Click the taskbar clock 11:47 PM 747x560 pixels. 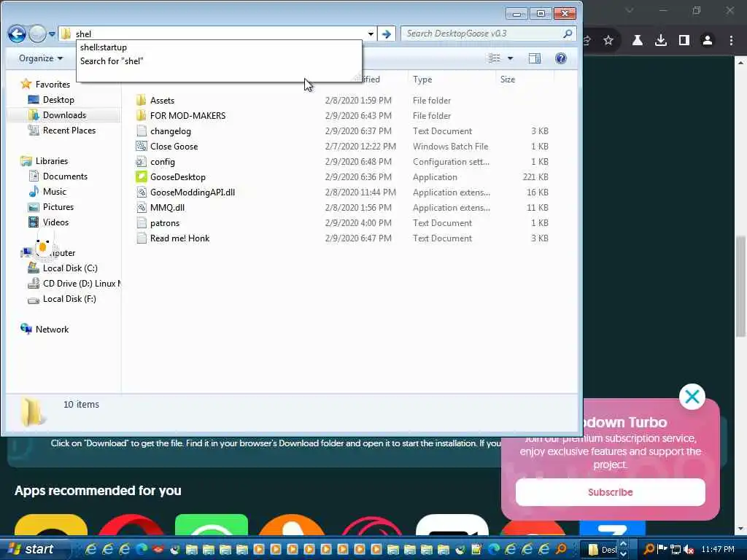point(718,549)
